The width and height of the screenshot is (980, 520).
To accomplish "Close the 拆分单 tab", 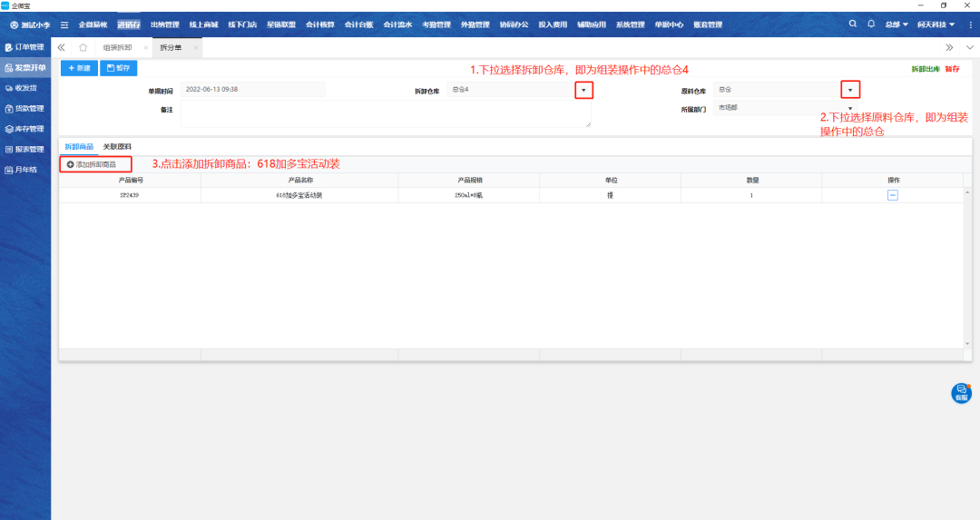I will tap(197, 47).
